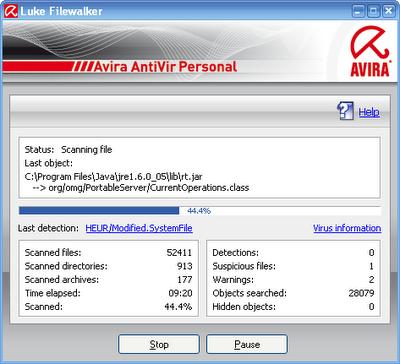Click the Avira AntiVir Personal banner title
Image resolution: width=400 pixels, height=364 pixels.
click(165, 67)
